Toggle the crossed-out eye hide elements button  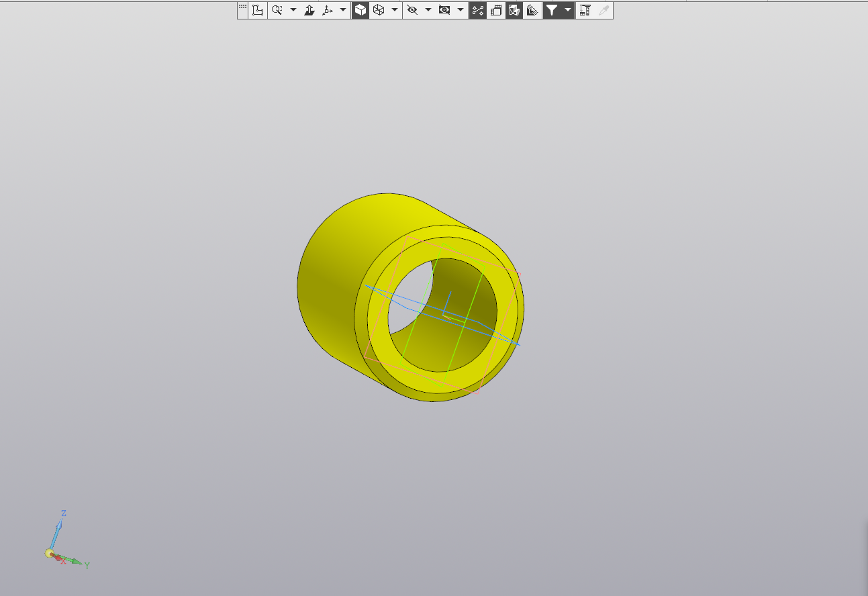tap(412, 10)
